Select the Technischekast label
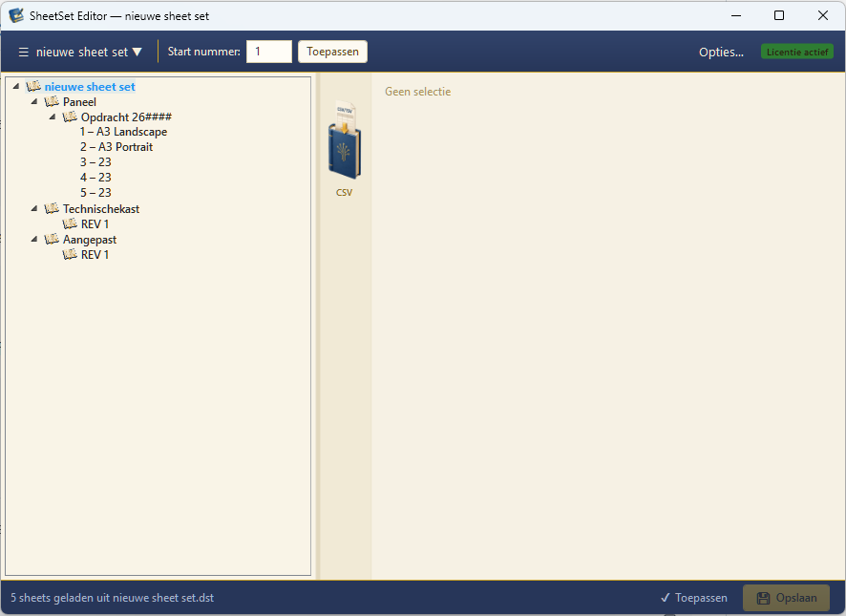 101,209
